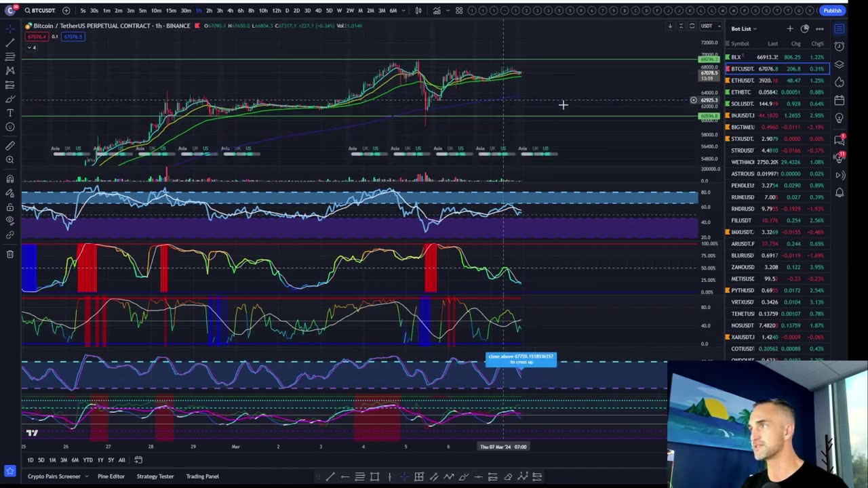Select the trend line drawing tool
Image resolution: width=868 pixels, height=488 pixels.
(10, 43)
